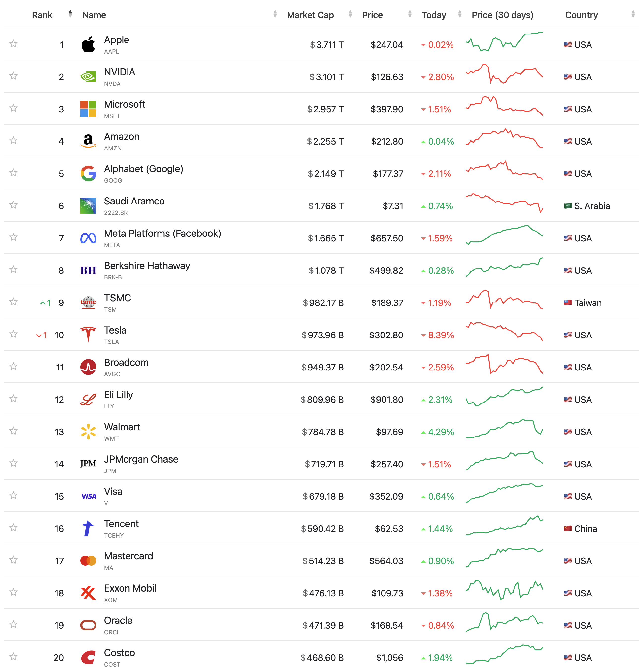This screenshot has width=642, height=672.
Task: Open the Alphabet (Google) company link
Action: (143, 169)
